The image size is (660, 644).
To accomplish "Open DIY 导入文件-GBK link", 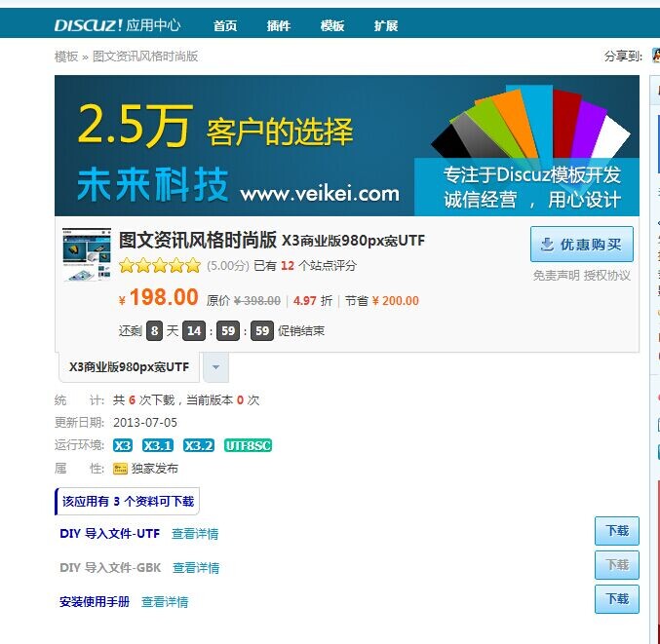I will [110, 568].
